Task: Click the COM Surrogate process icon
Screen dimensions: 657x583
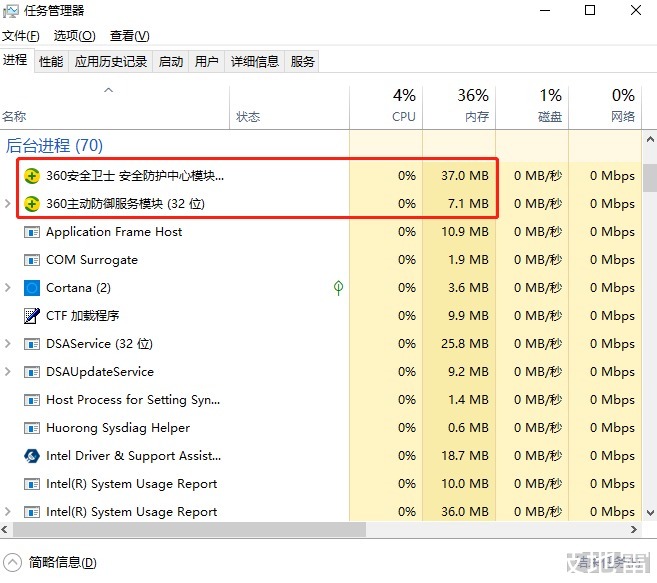Action: 32,260
